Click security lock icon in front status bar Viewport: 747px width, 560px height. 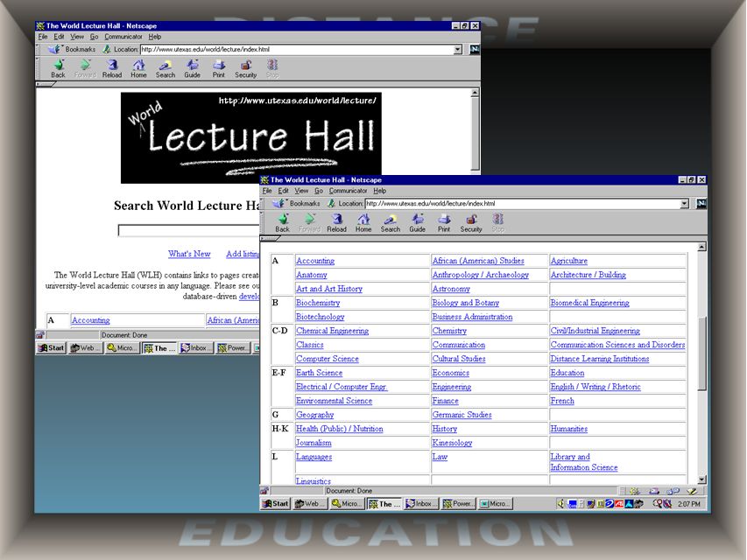coord(264,491)
